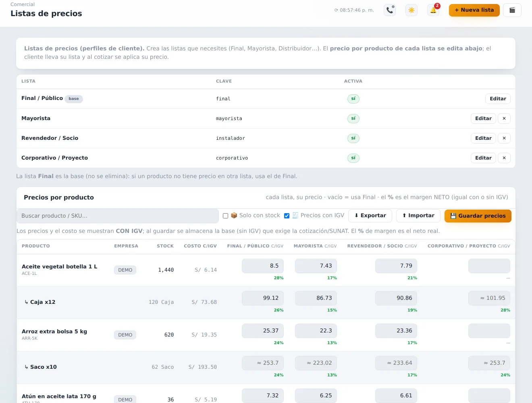
Task: Uncheck Precios con IGV
Action: coord(287,216)
